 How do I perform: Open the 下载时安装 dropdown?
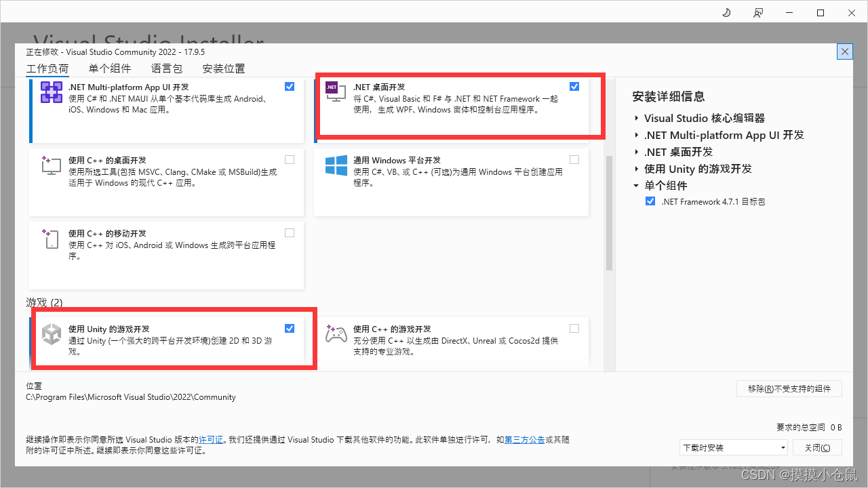coord(784,447)
